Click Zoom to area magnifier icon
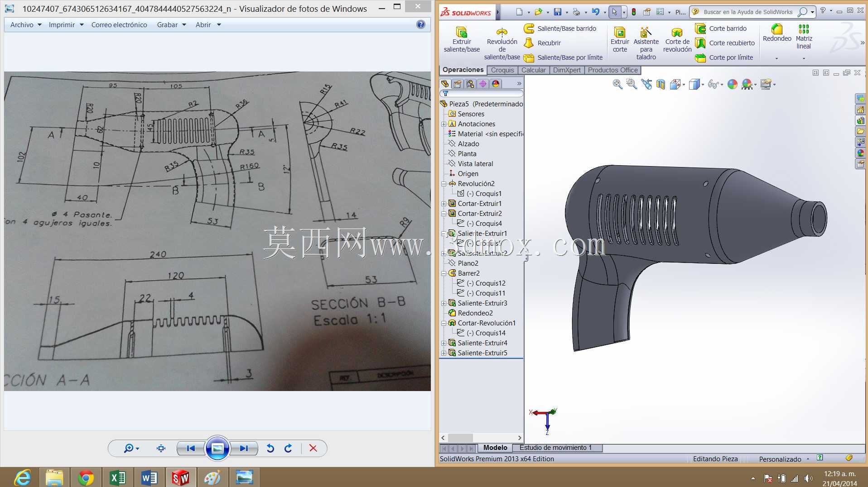Image resolution: width=868 pixels, height=487 pixels. (x=631, y=84)
